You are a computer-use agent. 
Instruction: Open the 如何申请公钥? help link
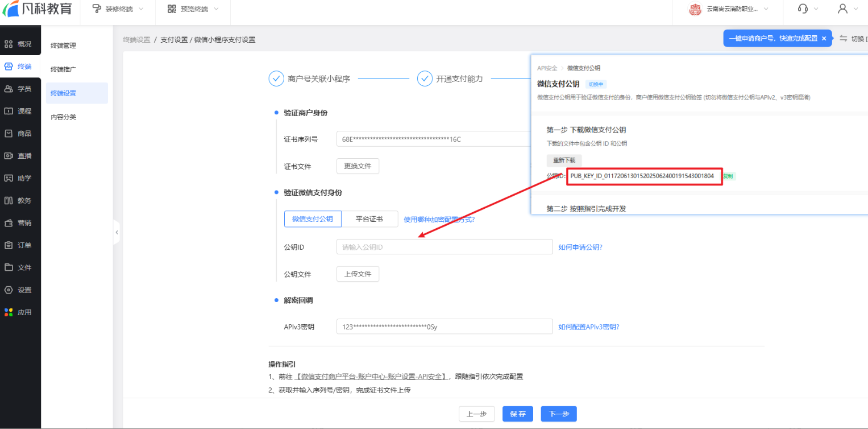point(580,247)
